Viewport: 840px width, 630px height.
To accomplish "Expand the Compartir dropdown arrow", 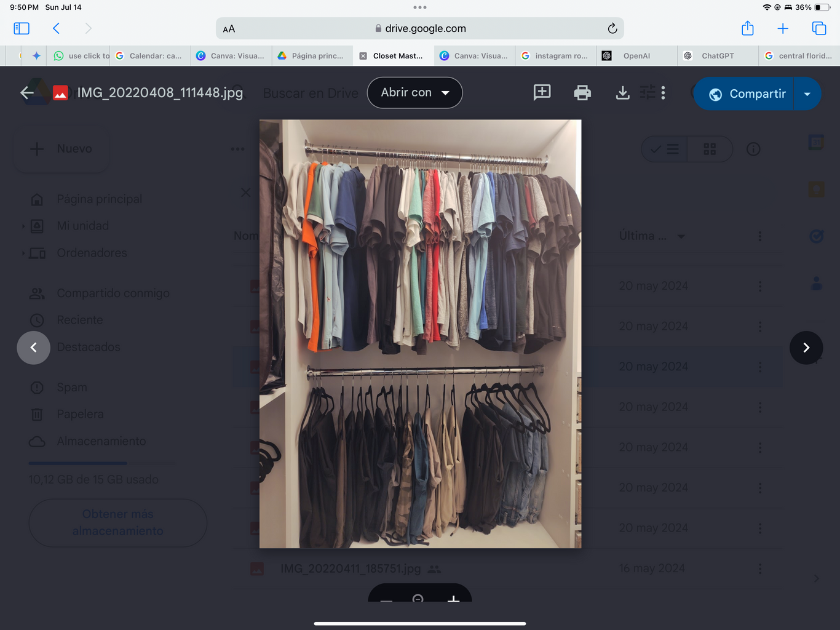I will (807, 94).
